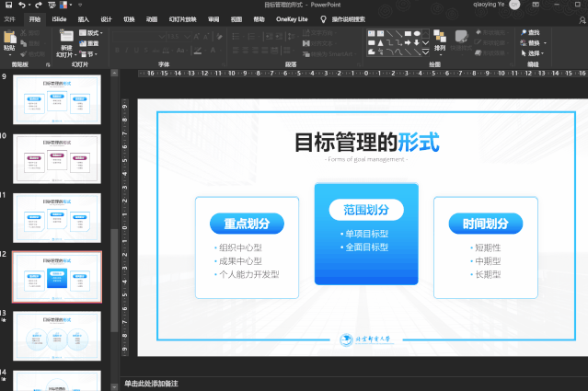Image resolution: width=588 pixels, height=391 pixels.
Task: Expand the 粘贴 paste options arrow
Action: click(9, 54)
